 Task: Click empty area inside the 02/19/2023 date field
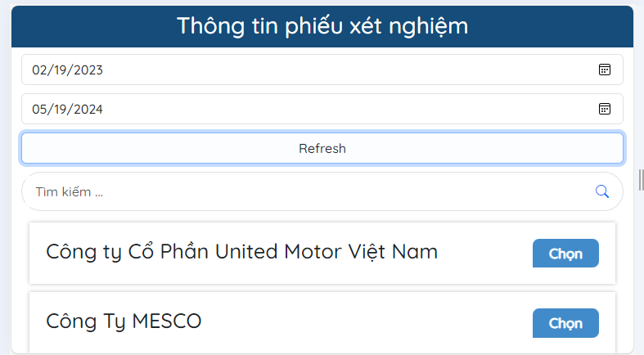pyautogui.click(x=344, y=70)
